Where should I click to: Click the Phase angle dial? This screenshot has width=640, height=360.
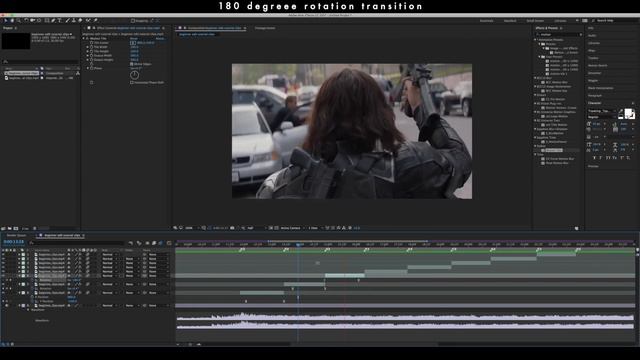[x=134, y=75]
